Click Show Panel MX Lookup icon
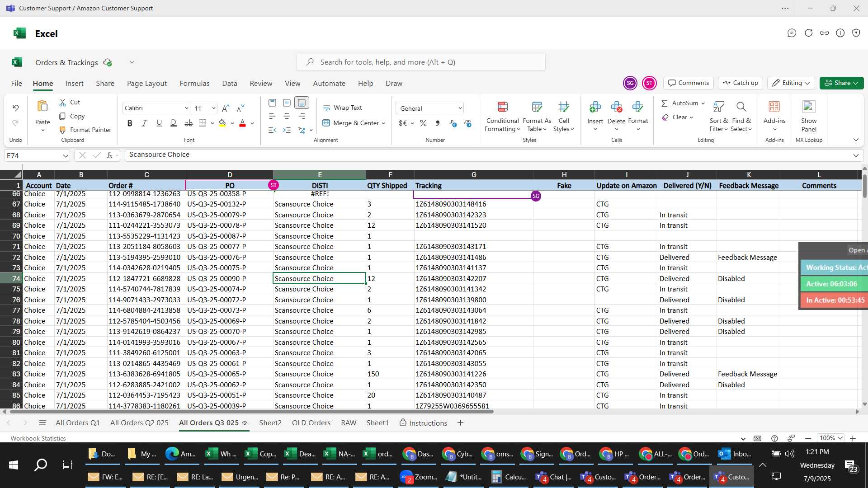This screenshot has height=488, width=868. (808, 107)
